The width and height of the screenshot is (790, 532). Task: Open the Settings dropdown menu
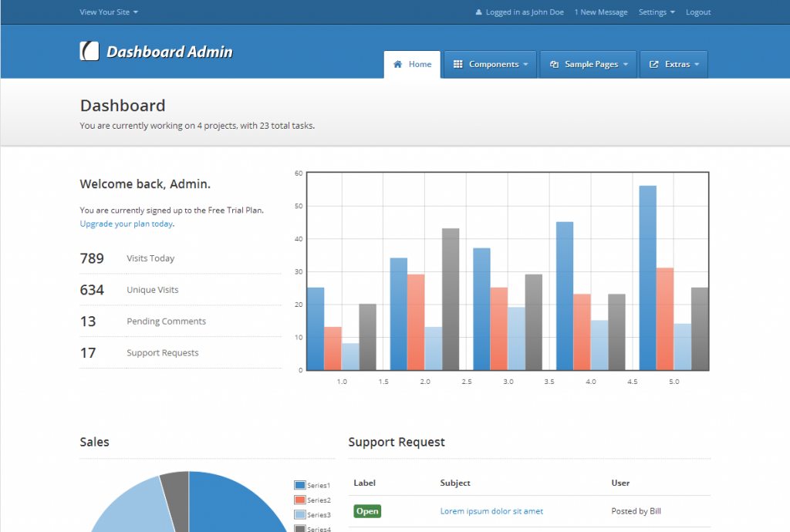coord(657,12)
